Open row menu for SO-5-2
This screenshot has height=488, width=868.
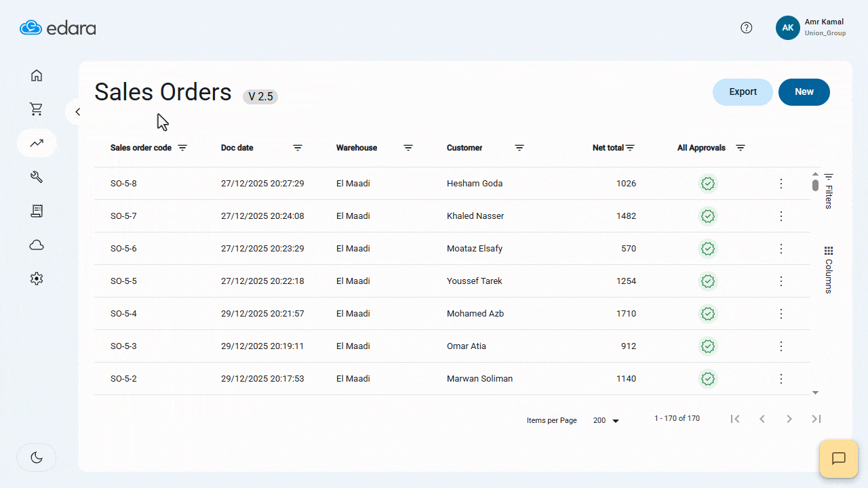click(781, 379)
